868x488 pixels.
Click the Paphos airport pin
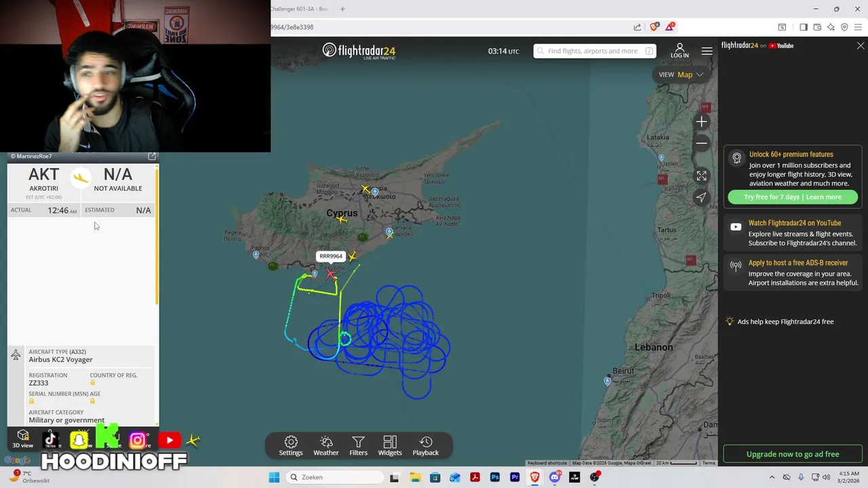[x=256, y=255]
